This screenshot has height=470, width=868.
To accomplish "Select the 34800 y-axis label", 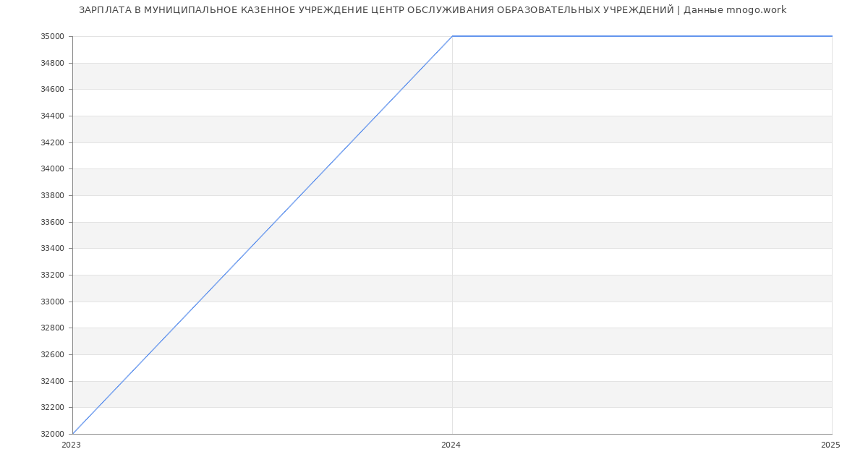I will coord(52,64).
